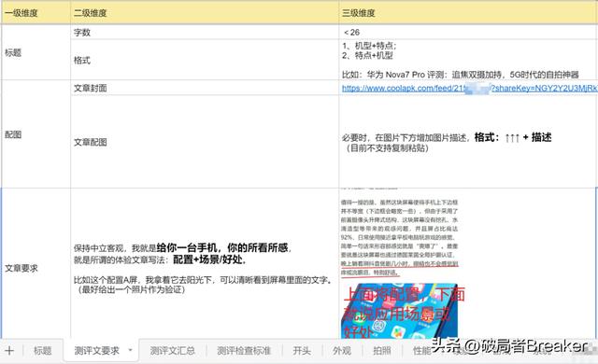Click the embedded article screenshot image
Screen dimensions: 598x364
point(400,263)
